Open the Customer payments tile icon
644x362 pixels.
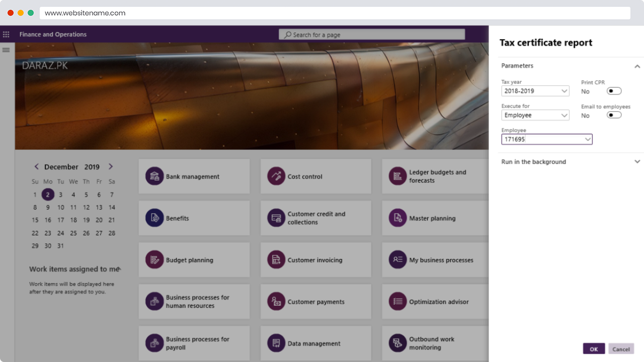[x=276, y=302]
